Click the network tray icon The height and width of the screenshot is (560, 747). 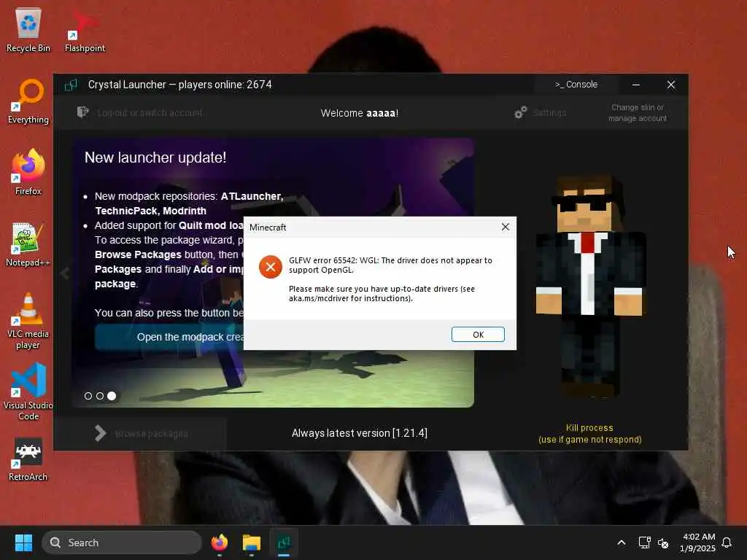644,542
